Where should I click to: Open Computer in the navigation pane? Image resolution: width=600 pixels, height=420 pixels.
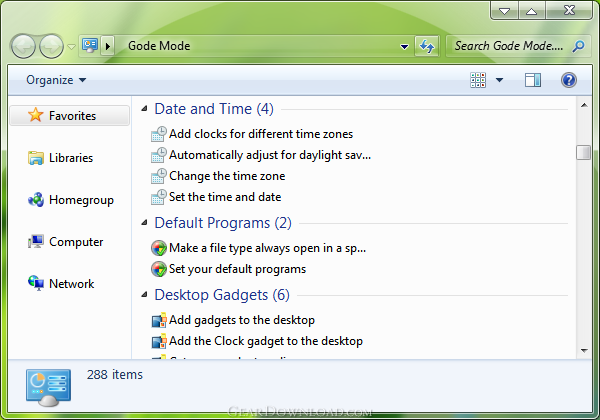[x=76, y=242]
